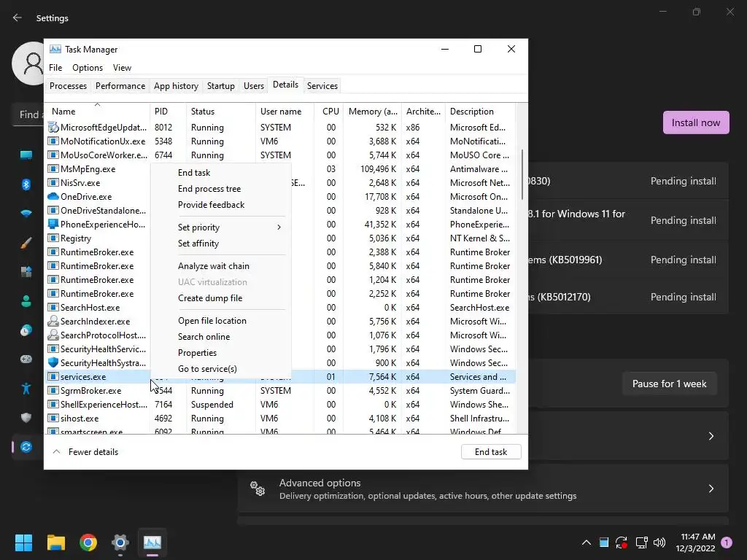This screenshot has height=560, width=747.
Task: Click the network tray icon
Action: pos(641,542)
